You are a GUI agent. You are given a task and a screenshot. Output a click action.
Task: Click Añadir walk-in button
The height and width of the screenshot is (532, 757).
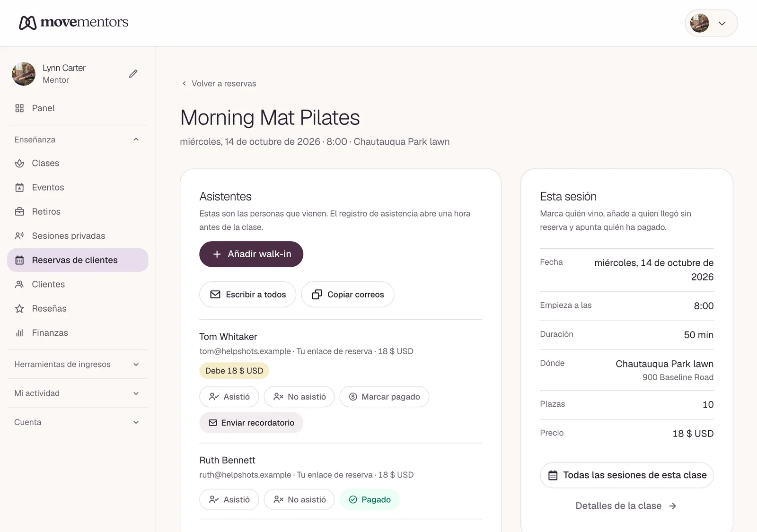click(x=251, y=254)
